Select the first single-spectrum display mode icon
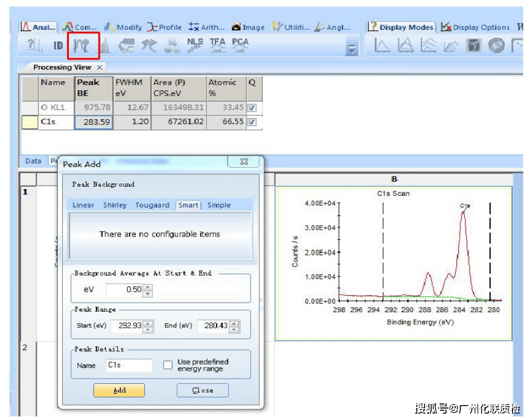Viewport: 532px width, 420px height. coord(382,45)
